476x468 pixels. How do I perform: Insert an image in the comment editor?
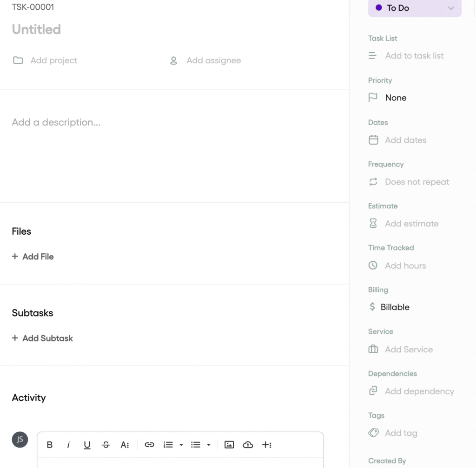tap(229, 445)
